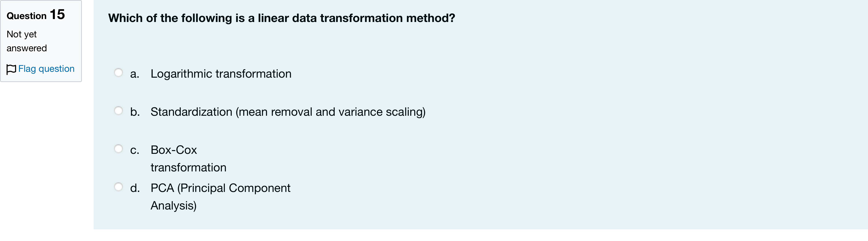Click the Logarithmic transformation answer text
Screen dimensions: 868x241
tap(221, 74)
